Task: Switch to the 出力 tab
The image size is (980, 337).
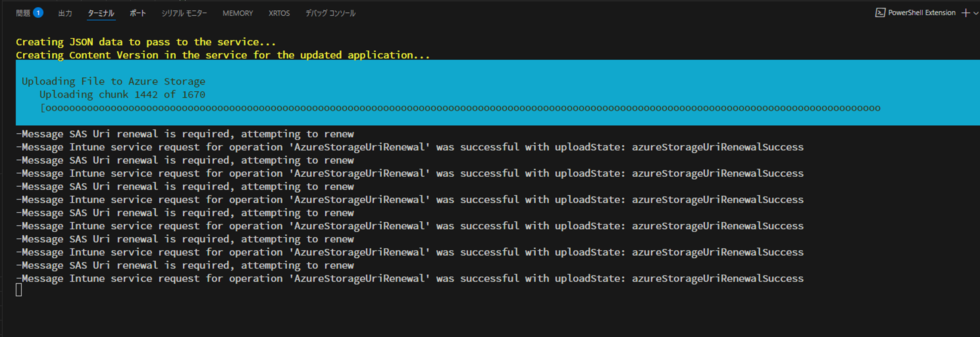Action: 65,13
